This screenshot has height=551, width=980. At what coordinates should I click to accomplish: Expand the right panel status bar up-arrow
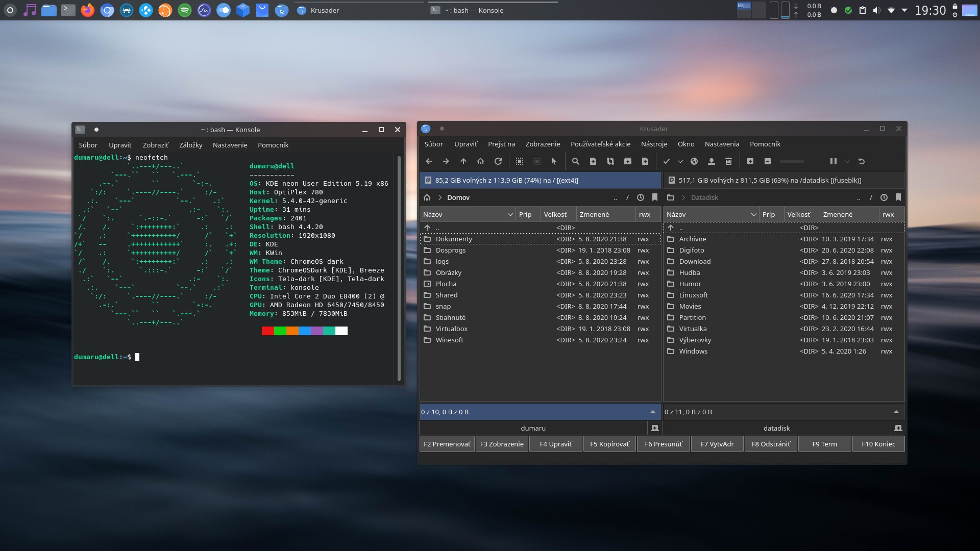(896, 412)
